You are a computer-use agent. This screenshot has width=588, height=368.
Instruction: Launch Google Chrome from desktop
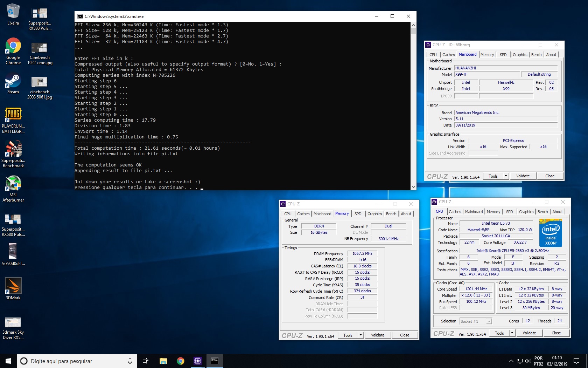(x=13, y=51)
